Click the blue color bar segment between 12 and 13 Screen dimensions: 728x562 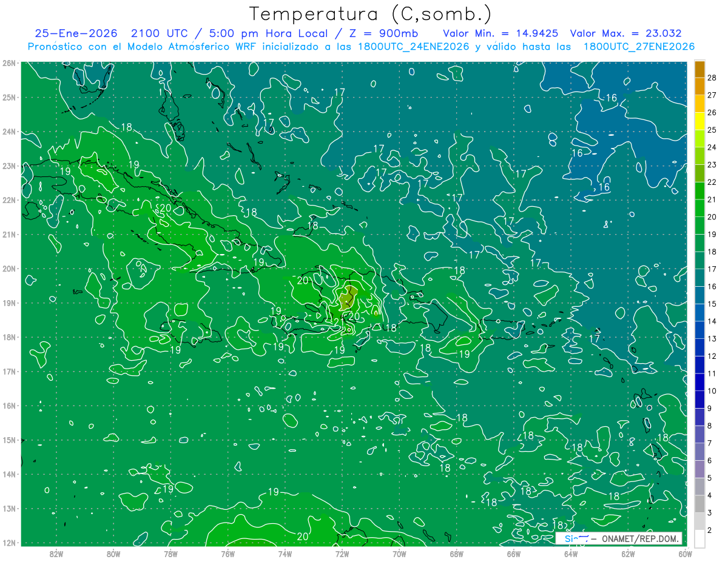[699, 347]
